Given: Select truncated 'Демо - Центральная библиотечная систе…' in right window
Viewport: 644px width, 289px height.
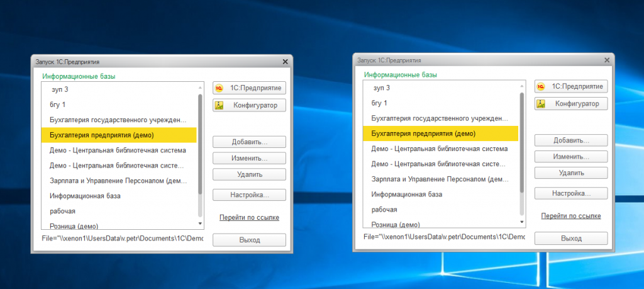Looking at the screenshot, I should point(441,164).
